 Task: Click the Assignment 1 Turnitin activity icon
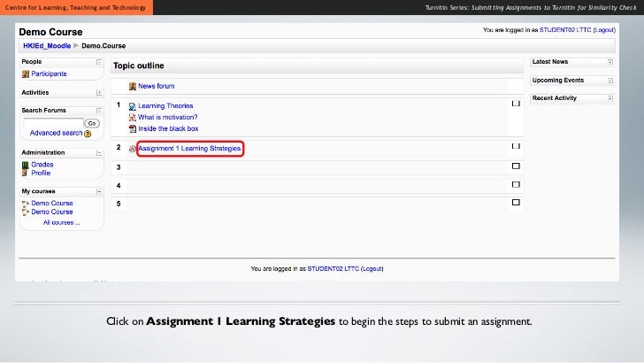click(133, 149)
